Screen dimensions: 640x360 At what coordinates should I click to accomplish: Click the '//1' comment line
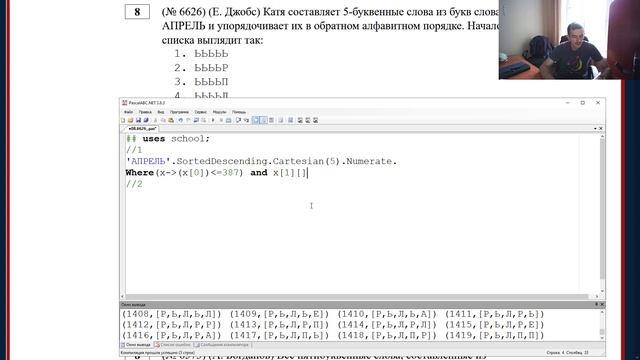coord(134,150)
